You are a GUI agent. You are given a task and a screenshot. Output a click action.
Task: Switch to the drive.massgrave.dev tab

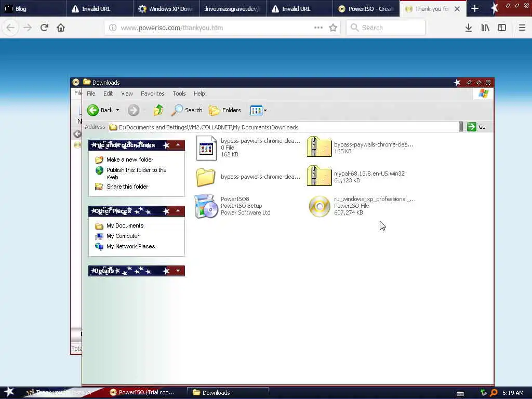232,8
